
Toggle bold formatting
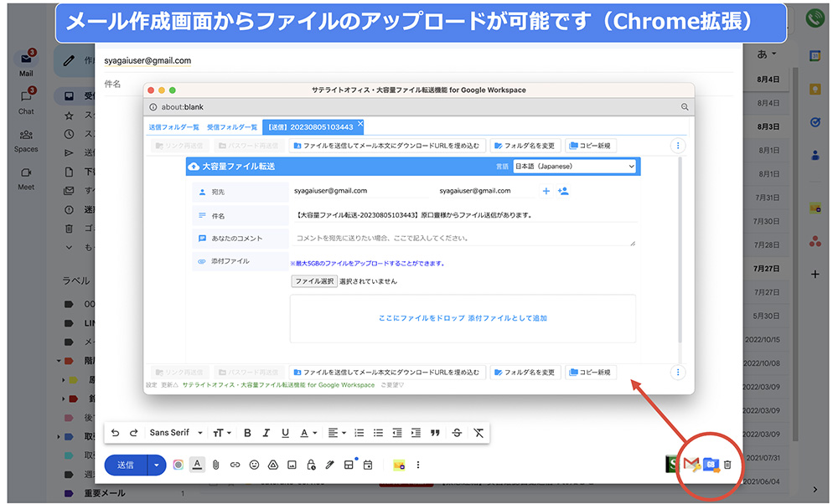247,433
